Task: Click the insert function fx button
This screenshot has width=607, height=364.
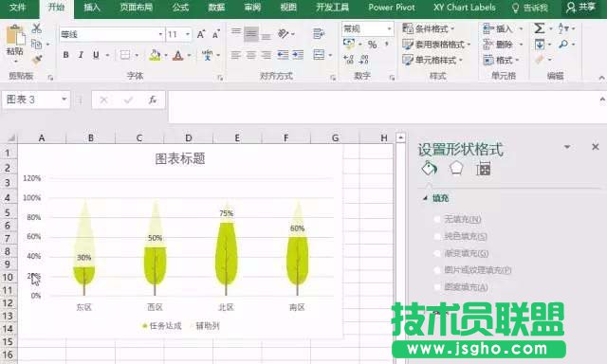Action: pyautogui.click(x=153, y=100)
